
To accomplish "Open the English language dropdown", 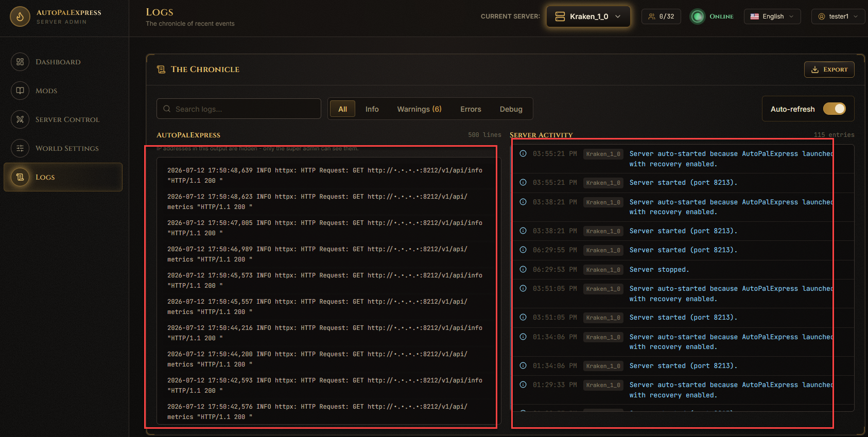I will pos(772,16).
